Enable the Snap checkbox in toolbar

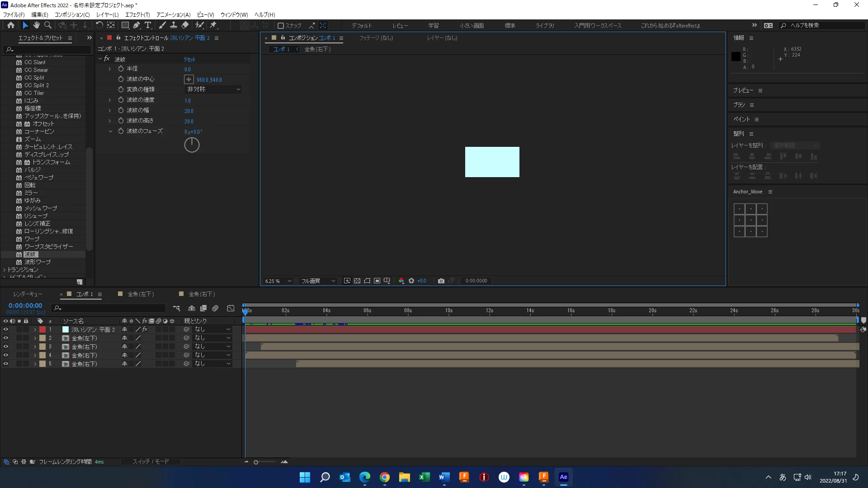coord(281,26)
